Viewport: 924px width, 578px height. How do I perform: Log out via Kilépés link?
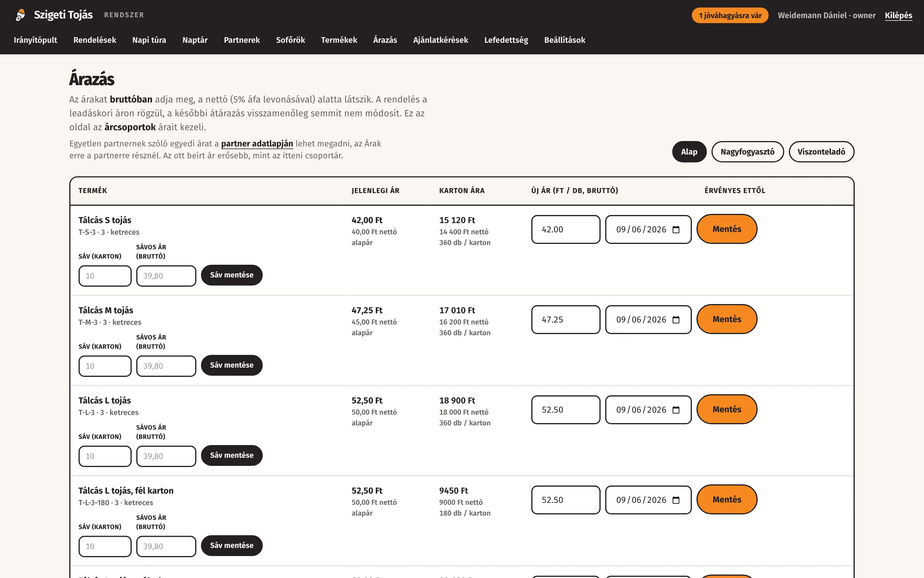tap(899, 15)
